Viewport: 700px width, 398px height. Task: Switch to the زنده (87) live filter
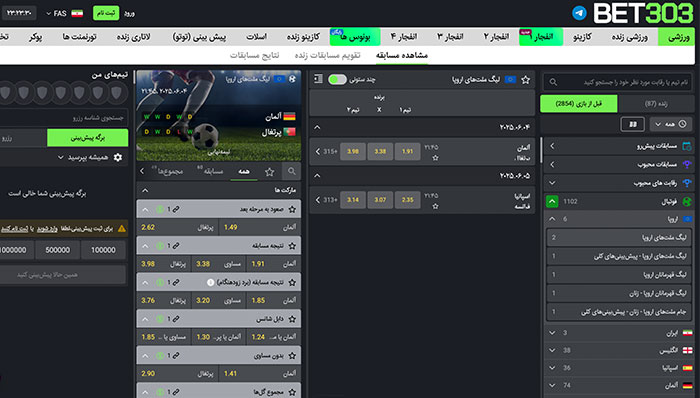(656, 104)
